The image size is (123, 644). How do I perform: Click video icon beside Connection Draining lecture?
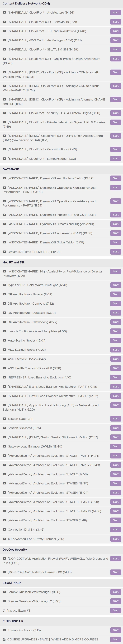coord(4,529)
